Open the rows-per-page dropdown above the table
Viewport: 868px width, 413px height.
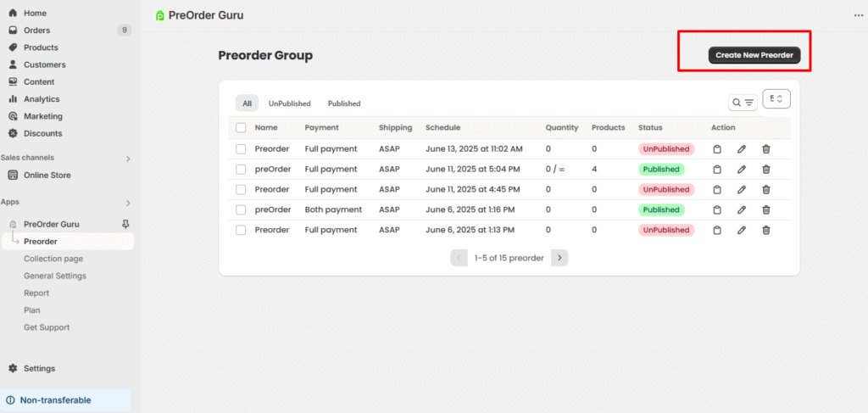point(776,99)
